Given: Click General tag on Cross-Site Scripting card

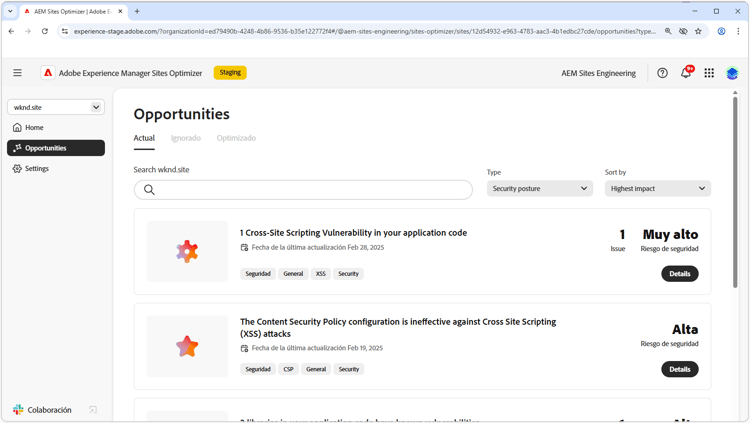Looking at the screenshot, I should (293, 274).
